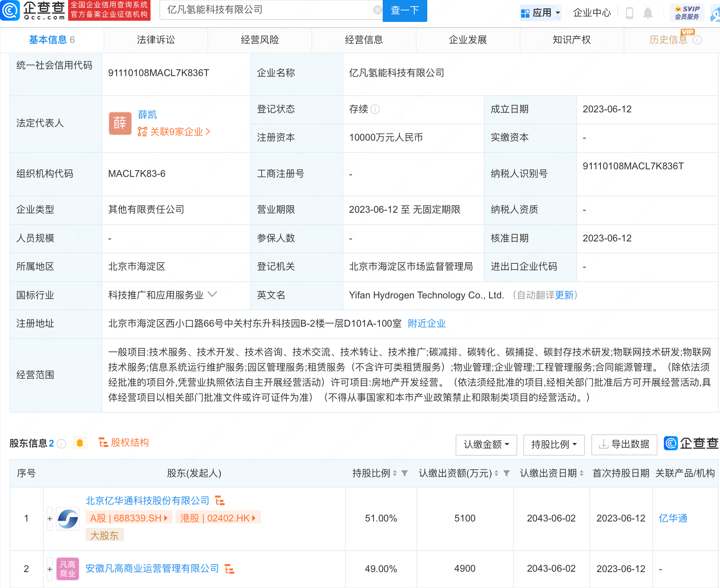
Task: Click the 10000万元人民币 registered capital value
Action: pos(386,138)
